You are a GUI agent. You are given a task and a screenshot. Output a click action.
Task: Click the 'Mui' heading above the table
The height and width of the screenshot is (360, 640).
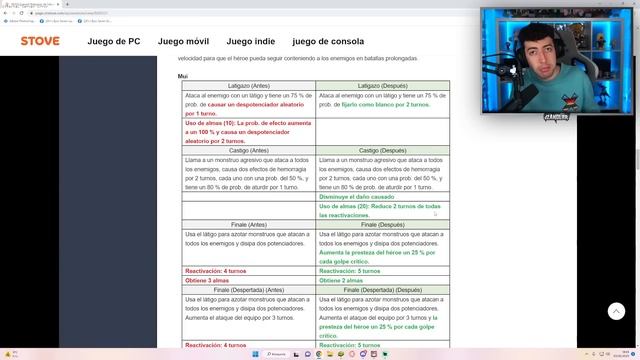(x=182, y=76)
